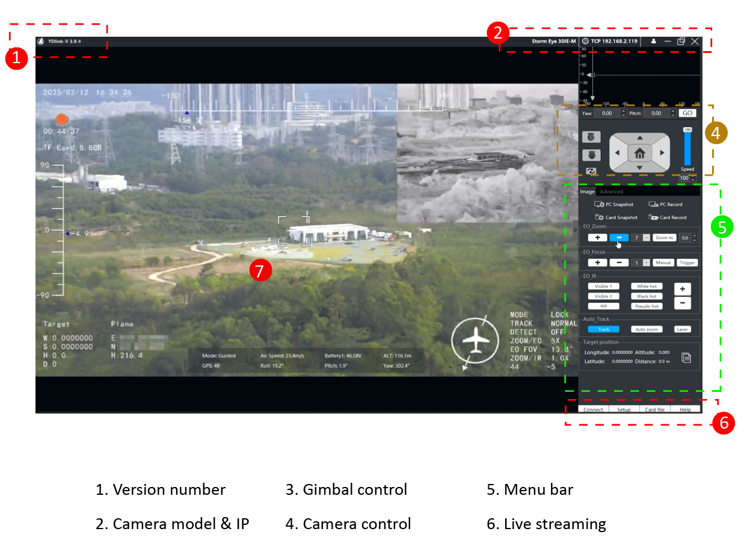
Task: Click the Yaw value input field
Action: (x=606, y=113)
